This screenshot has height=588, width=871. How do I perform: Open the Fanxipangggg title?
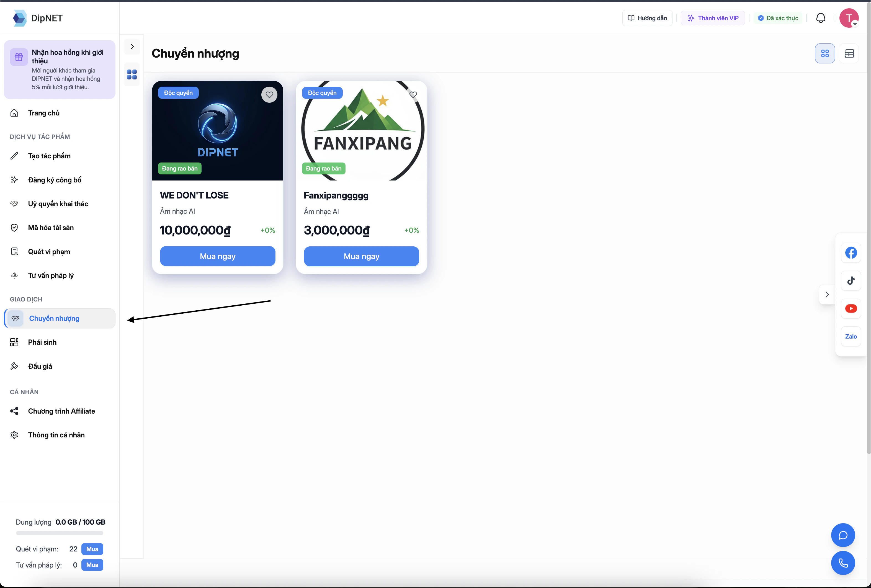pyautogui.click(x=336, y=196)
